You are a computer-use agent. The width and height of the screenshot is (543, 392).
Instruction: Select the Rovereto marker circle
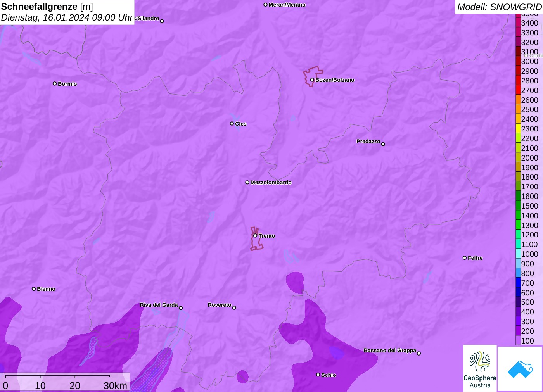tap(234, 308)
